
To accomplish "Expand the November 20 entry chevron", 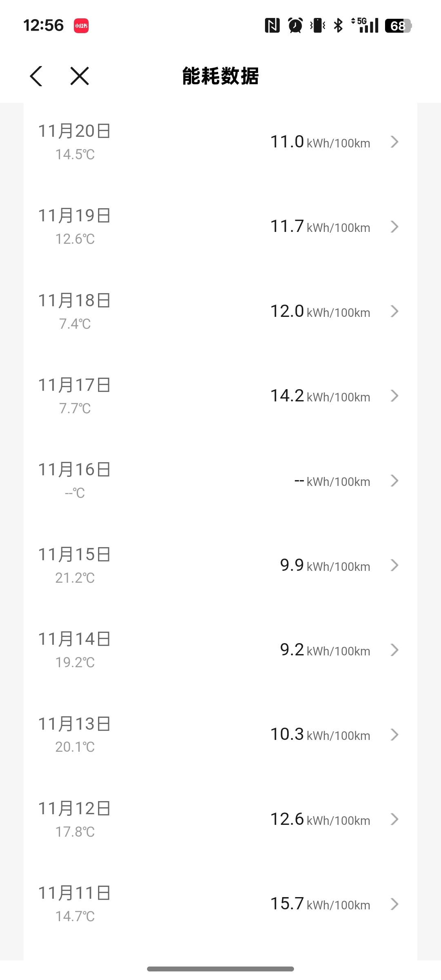I will click(394, 142).
